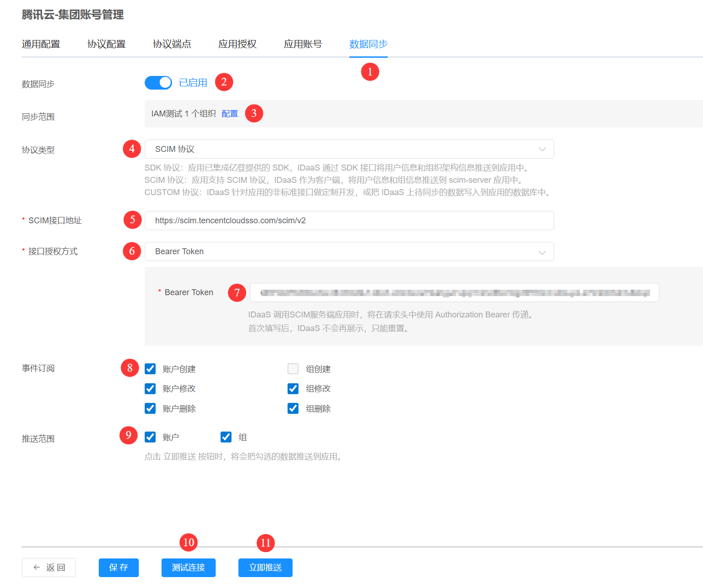Switch to the 通用配置 tab

[41, 44]
